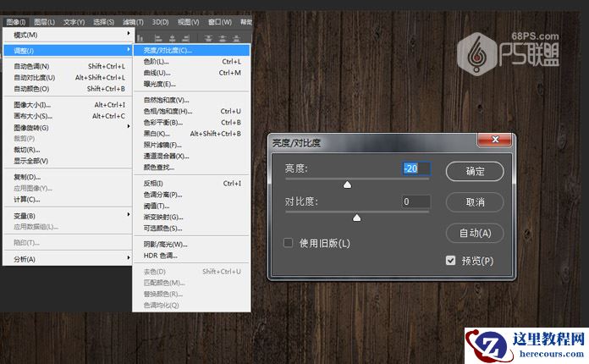
Task: Open the 文字(Y) menu
Action: tap(74, 22)
